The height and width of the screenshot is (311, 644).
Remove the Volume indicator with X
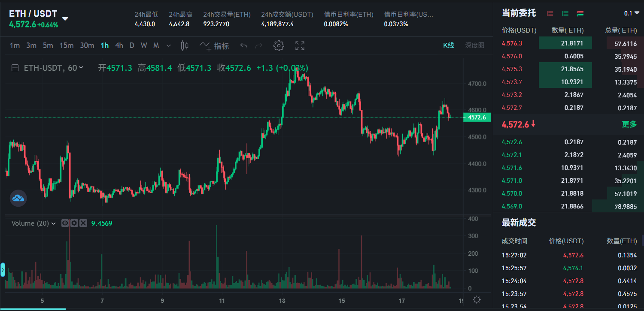pyautogui.click(x=83, y=223)
